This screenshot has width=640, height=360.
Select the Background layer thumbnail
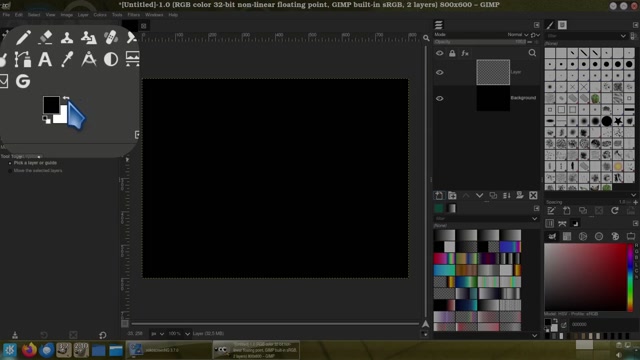point(493,98)
